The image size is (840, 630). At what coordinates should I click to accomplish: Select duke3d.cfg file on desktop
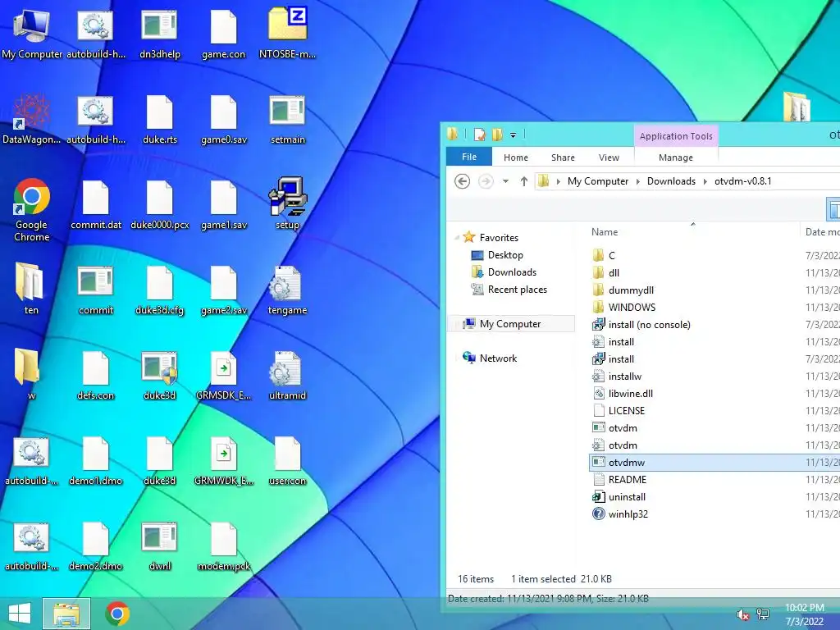[x=160, y=290]
